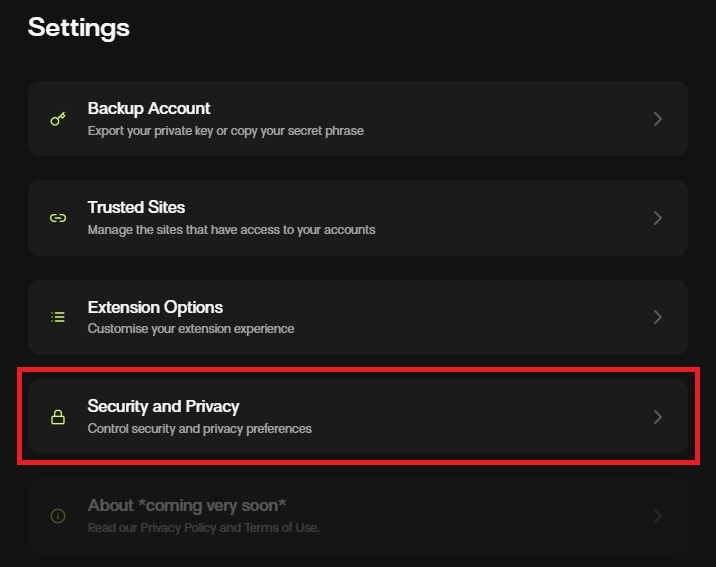Select the Security and Privacy title
This screenshot has width=716, height=567.
(163, 406)
